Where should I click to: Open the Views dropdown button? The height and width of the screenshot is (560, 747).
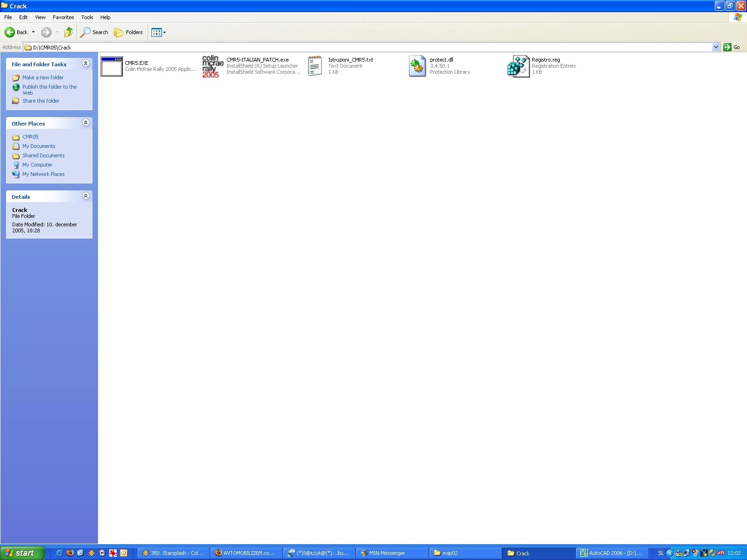pyautogui.click(x=159, y=32)
